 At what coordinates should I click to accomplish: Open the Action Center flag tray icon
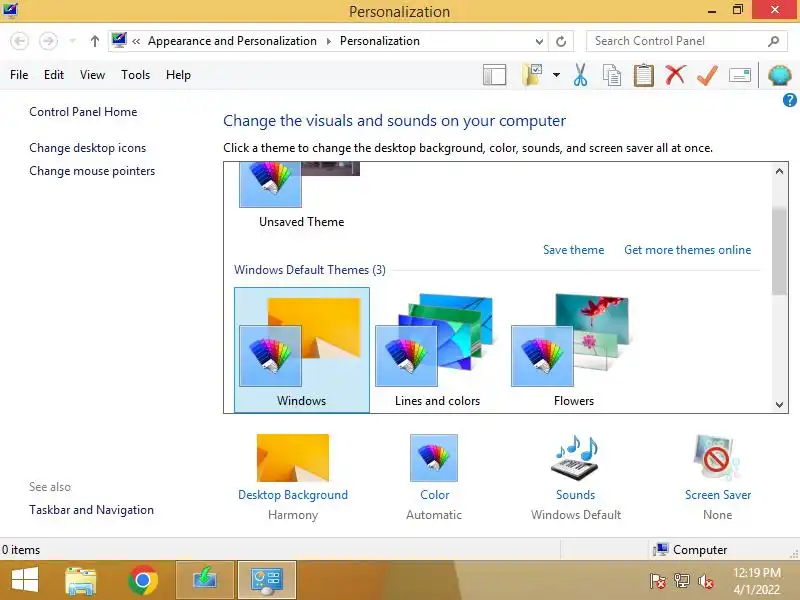657,581
